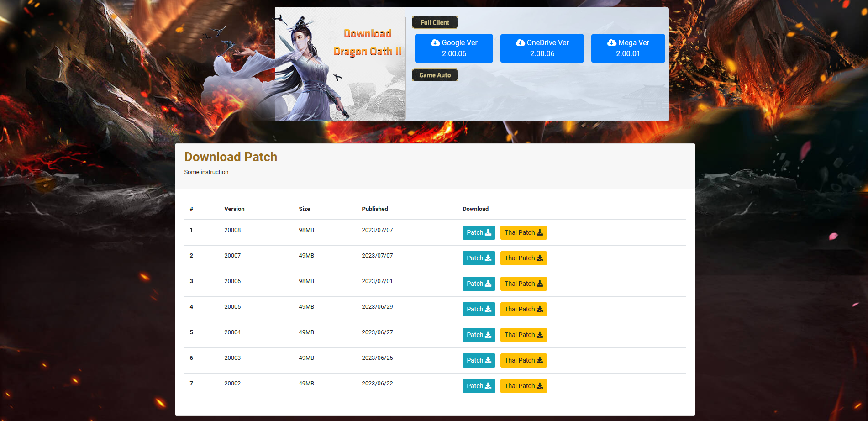
Task: Click the 2023/06/25 published date
Action: pyautogui.click(x=377, y=358)
